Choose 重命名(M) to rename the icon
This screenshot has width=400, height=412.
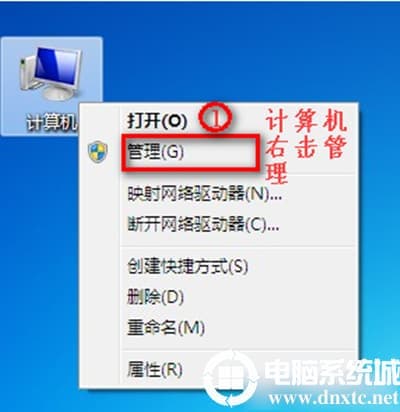tap(166, 327)
